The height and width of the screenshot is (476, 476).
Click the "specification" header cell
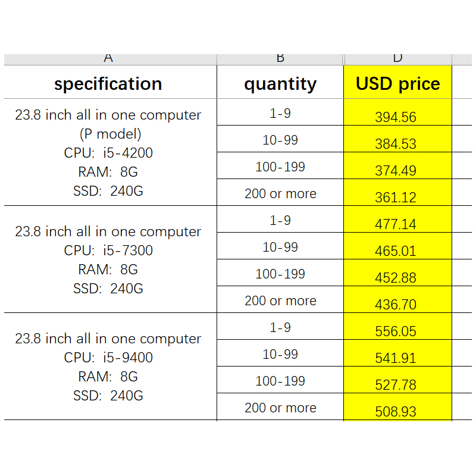point(108,83)
